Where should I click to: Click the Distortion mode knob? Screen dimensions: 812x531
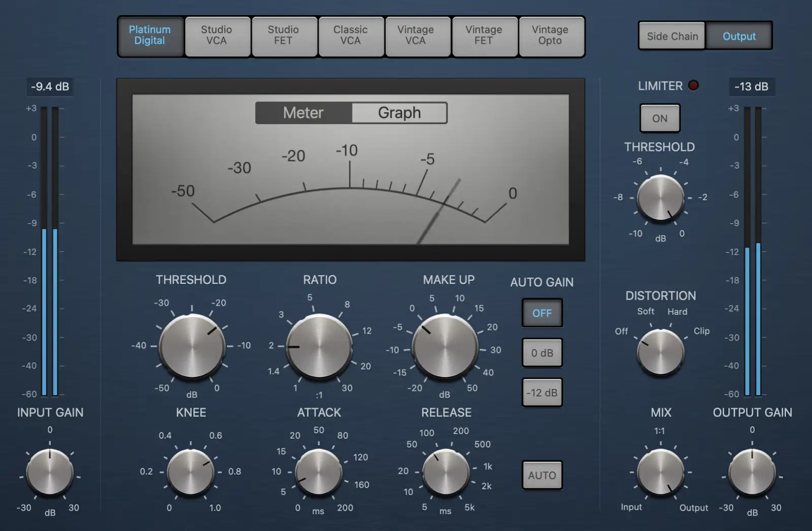click(660, 352)
